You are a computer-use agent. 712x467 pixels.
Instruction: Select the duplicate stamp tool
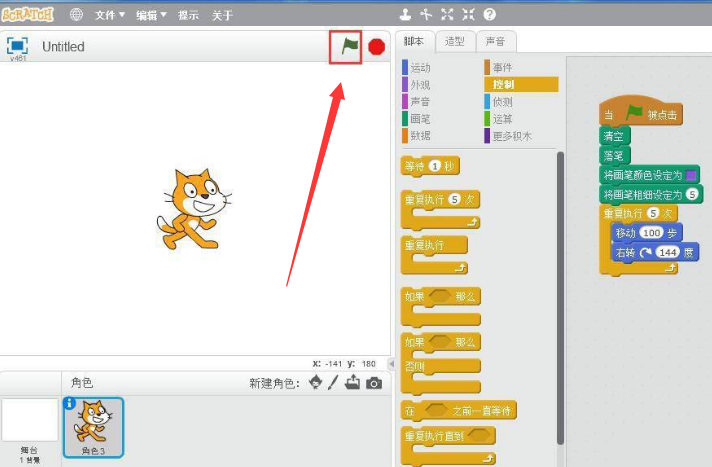pos(405,15)
